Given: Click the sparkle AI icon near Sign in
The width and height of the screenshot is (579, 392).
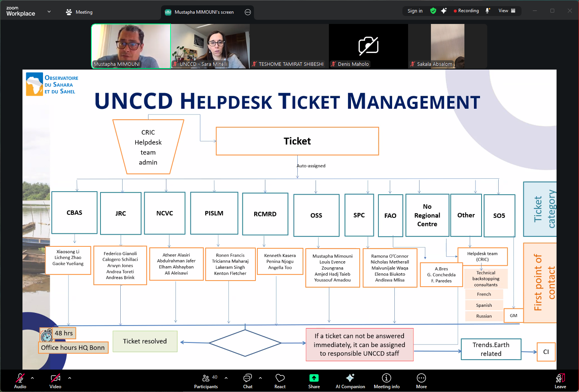Looking at the screenshot, I should [444, 11].
